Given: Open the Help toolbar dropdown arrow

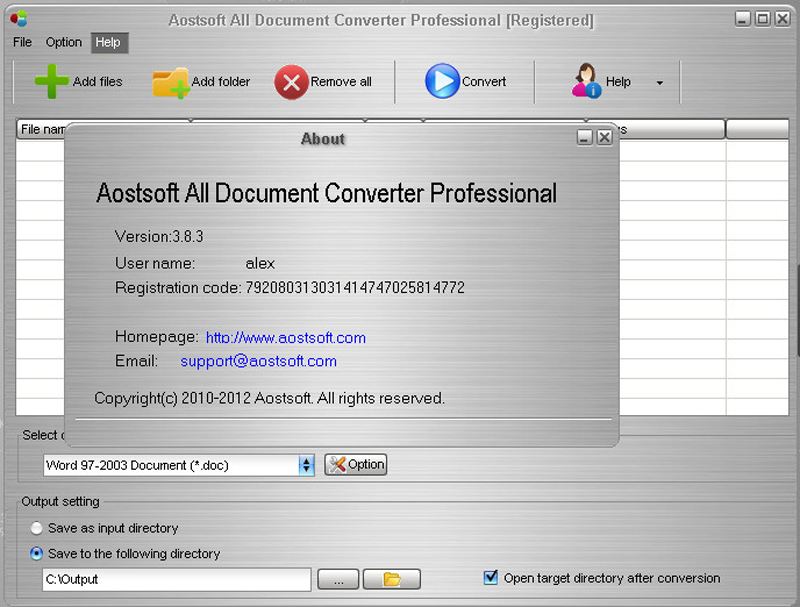Looking at the screenshot, I should 660,83.
